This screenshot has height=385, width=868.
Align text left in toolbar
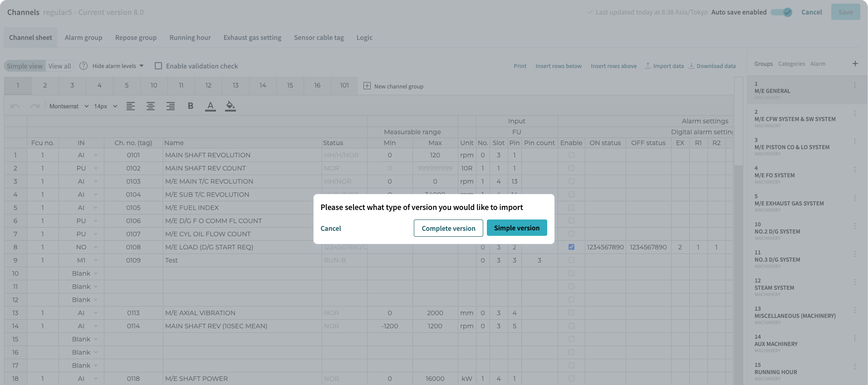tap(131, 106)
